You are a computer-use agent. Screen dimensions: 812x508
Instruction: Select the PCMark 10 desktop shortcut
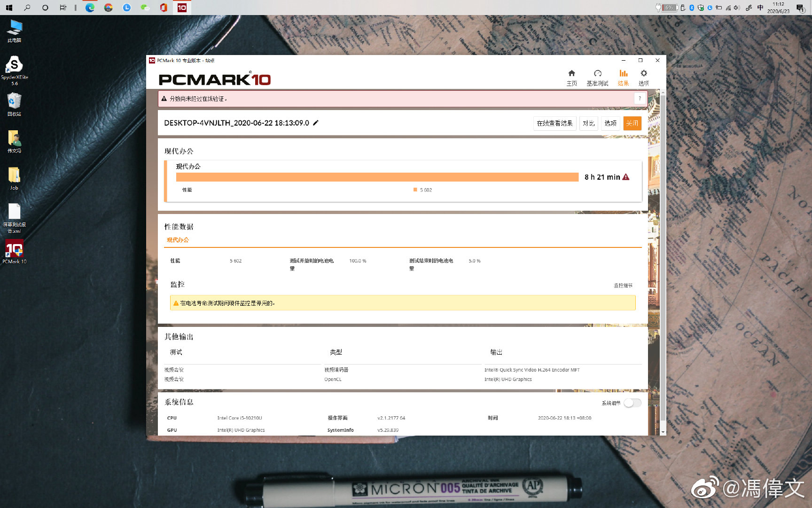(15, 252)
